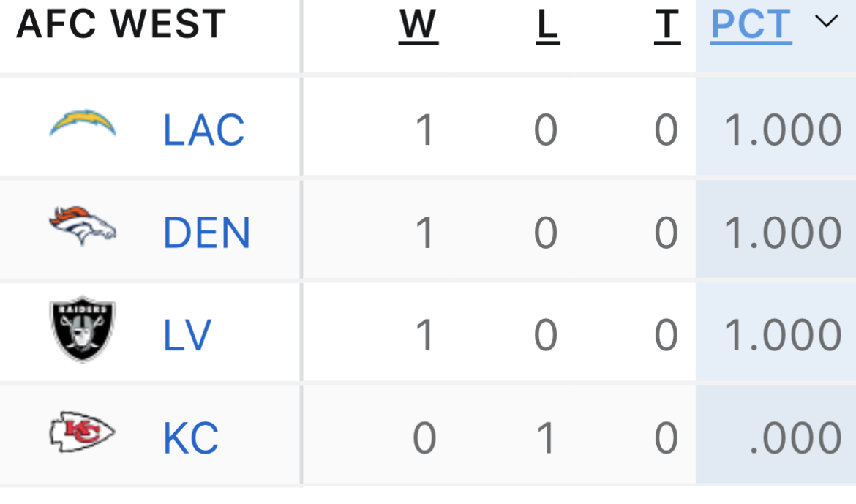Open the KC team link
The image size is (856, 504).
191,438
